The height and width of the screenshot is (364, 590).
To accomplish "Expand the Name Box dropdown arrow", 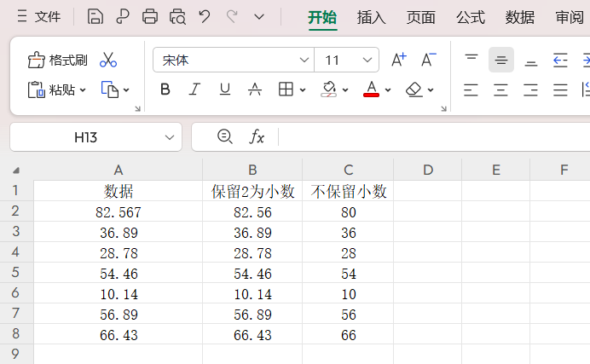I will (169, 136).
